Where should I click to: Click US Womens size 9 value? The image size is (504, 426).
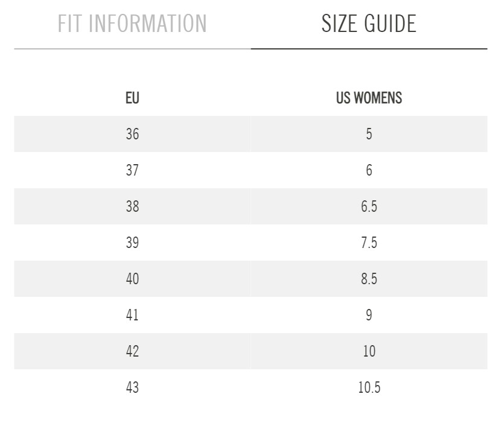click(x=369, y=315)
